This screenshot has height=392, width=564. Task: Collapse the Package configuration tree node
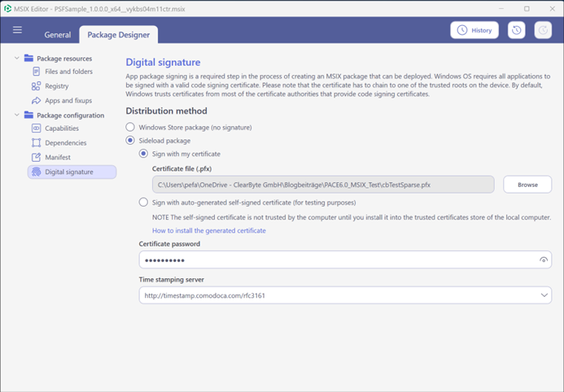click(x=16, y=115)
